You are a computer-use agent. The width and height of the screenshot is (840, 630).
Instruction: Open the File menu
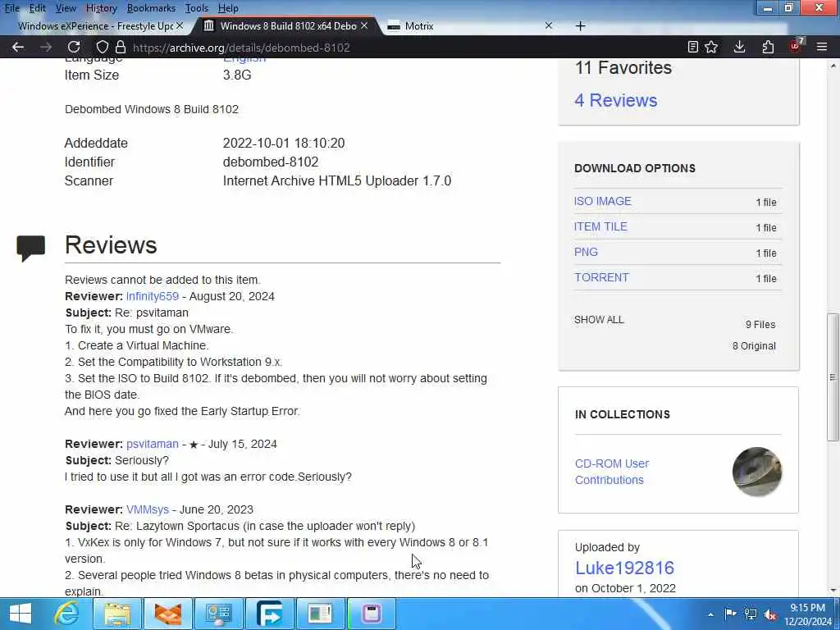11,8
